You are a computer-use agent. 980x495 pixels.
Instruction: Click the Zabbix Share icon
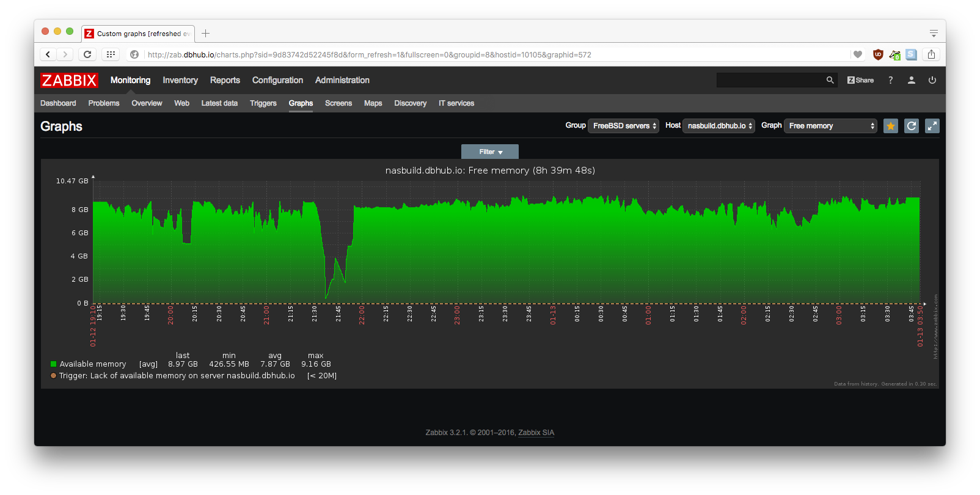[x=860, y=80]
